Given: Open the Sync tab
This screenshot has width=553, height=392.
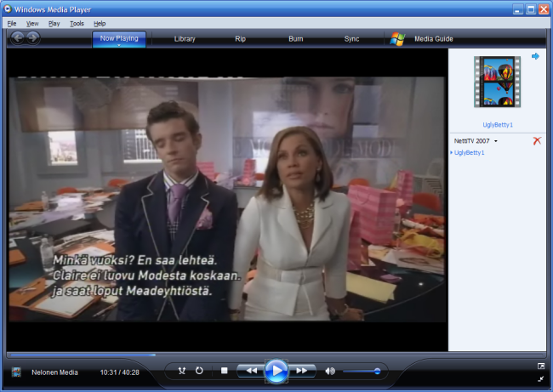Looking at the screenshot, I should pos(351,39).
